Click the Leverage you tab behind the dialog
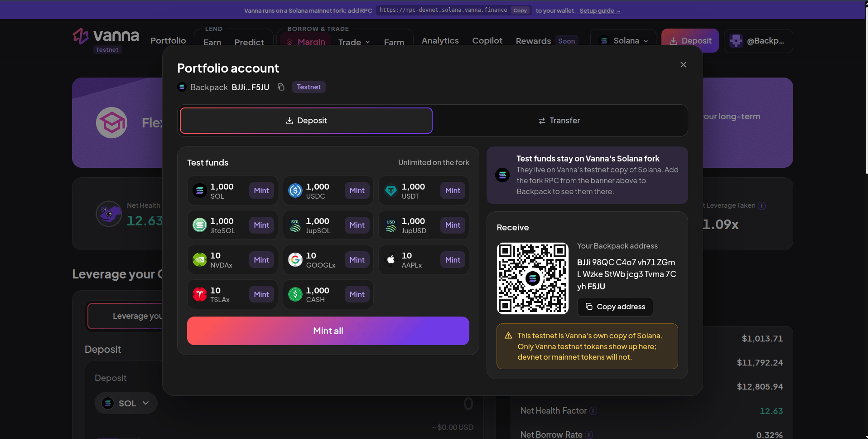Image resolution: width=868 pixels, height=439 pixels. pos(125,316)
